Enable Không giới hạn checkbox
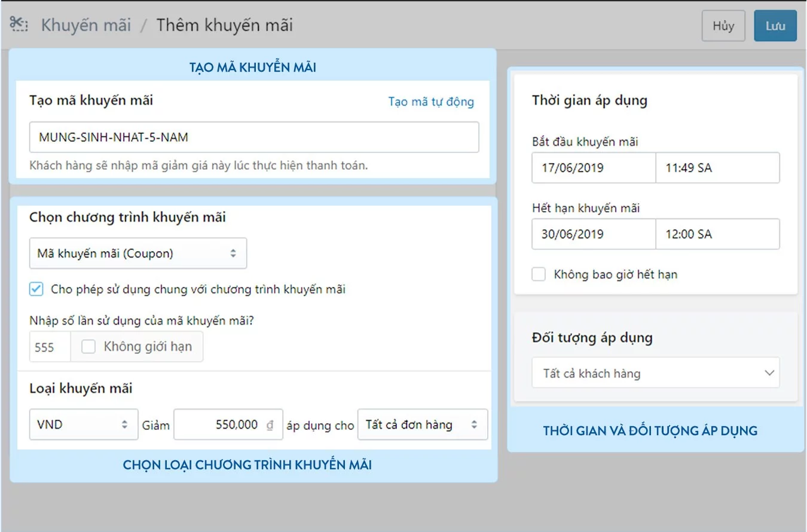The height and width of the screenshot is (532, 807). (x=88, y=347)
